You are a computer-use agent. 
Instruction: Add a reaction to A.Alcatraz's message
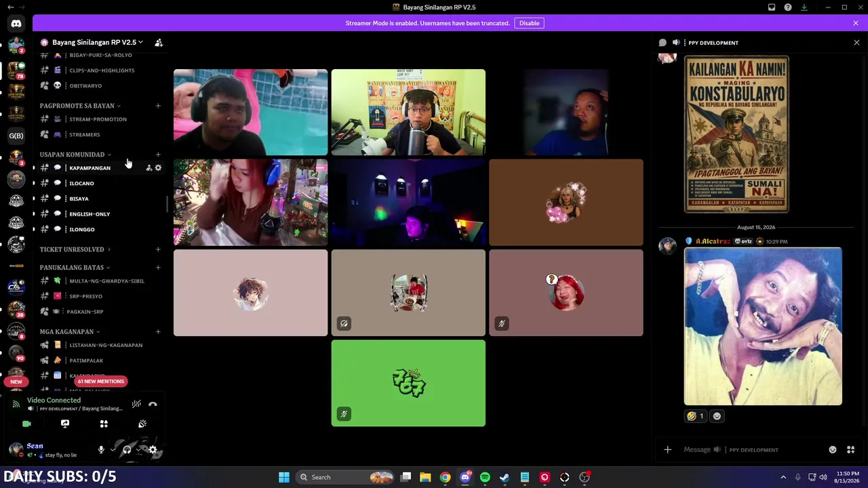click(717, 416)
